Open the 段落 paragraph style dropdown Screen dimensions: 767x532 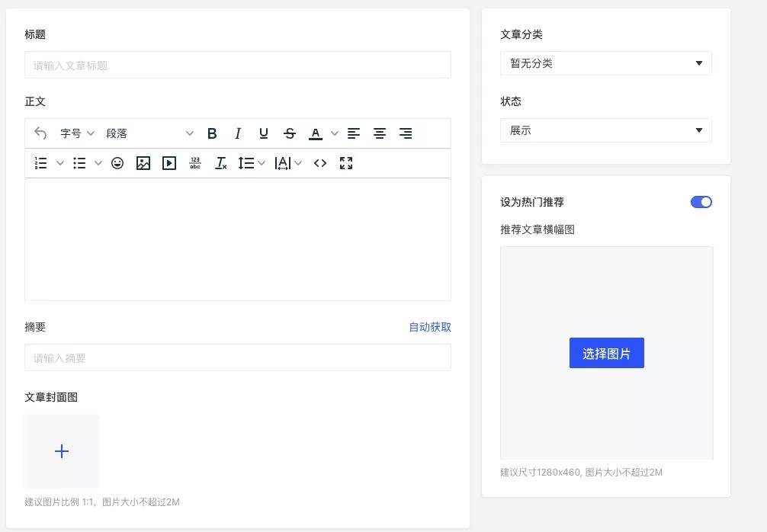point(149,133)
